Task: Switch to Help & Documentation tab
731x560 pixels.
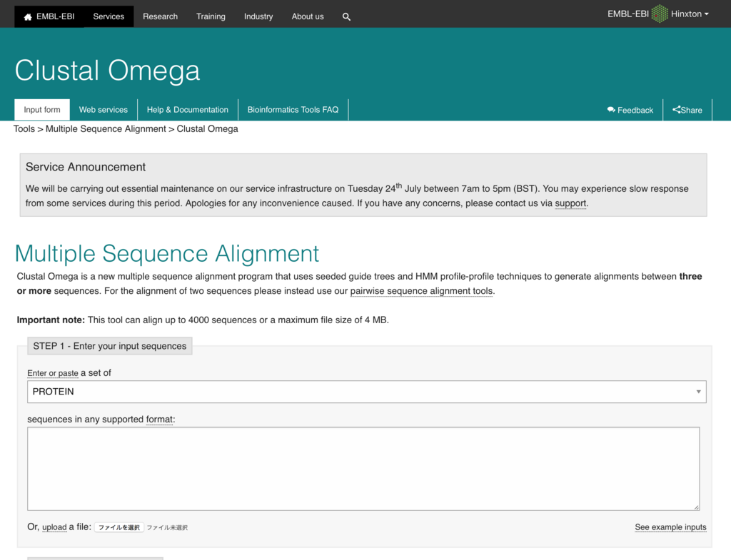Action: (x=188, y=109)
